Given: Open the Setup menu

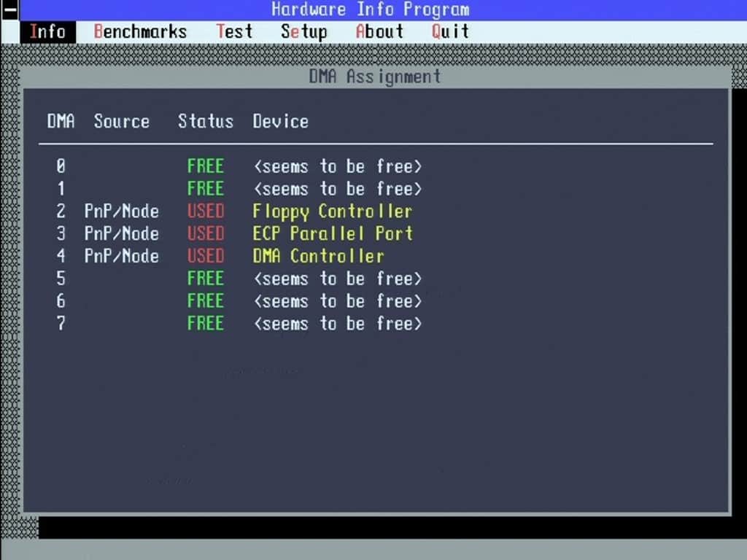Looking at the screenshot, I should (x=304, y=32).
